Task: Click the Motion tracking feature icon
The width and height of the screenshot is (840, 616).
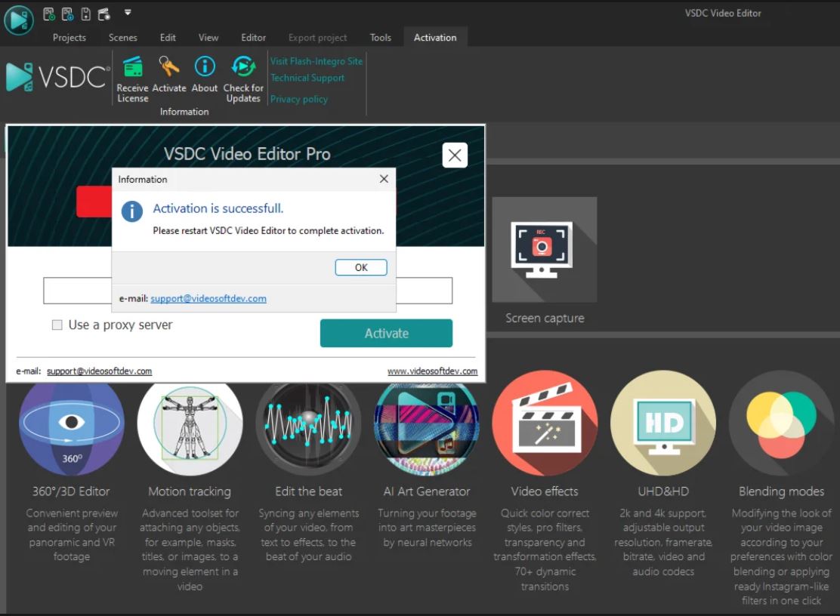Action: pos(190,427)
